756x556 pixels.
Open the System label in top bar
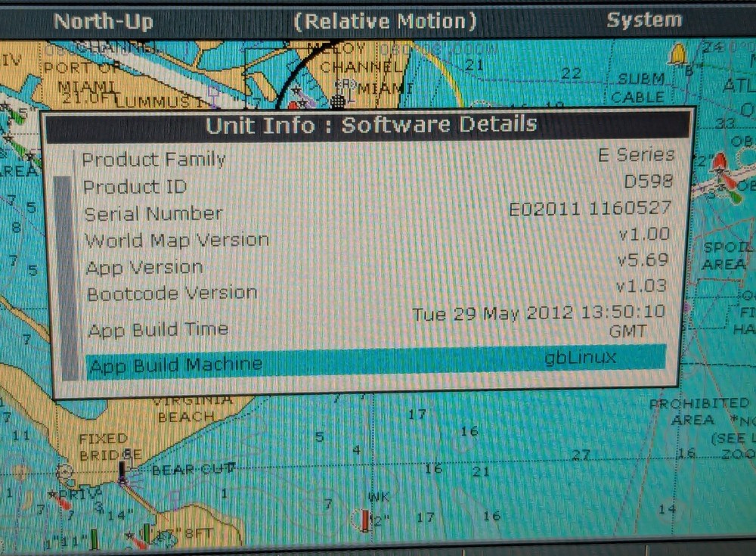pos(644,20)
